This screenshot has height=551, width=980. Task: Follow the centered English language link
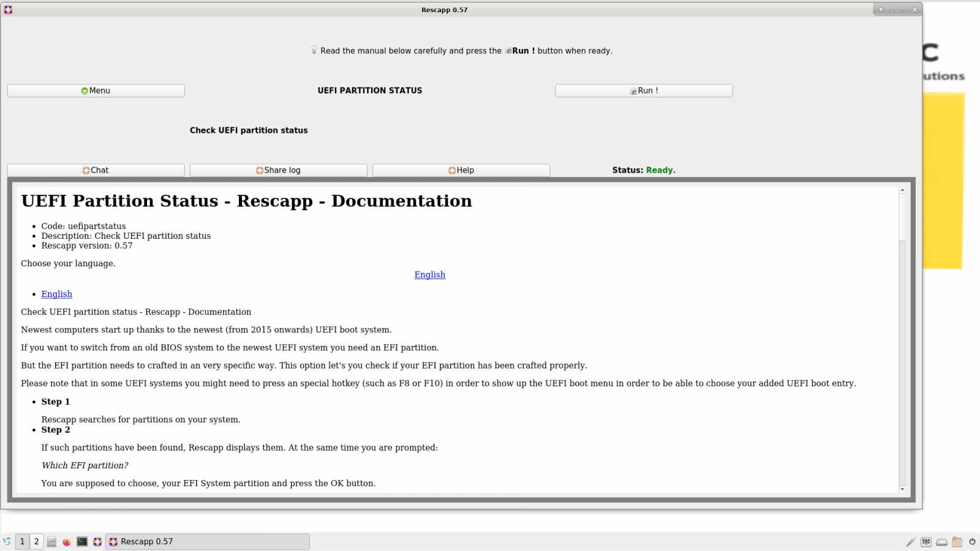point(429,275)
